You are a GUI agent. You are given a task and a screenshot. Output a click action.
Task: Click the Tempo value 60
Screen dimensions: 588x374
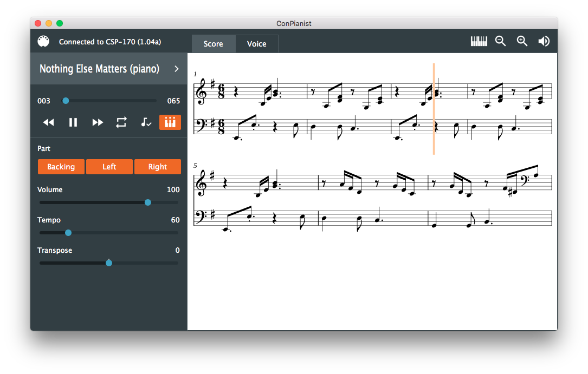point(176,220)
